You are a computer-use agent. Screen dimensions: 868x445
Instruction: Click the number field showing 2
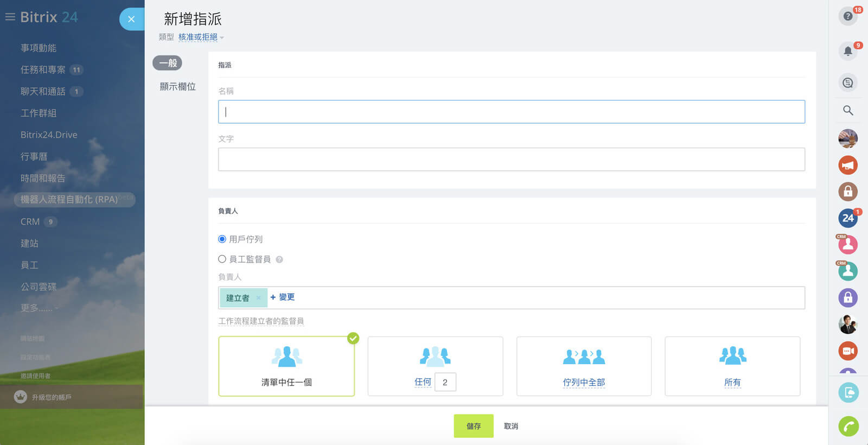click(445, 382)
